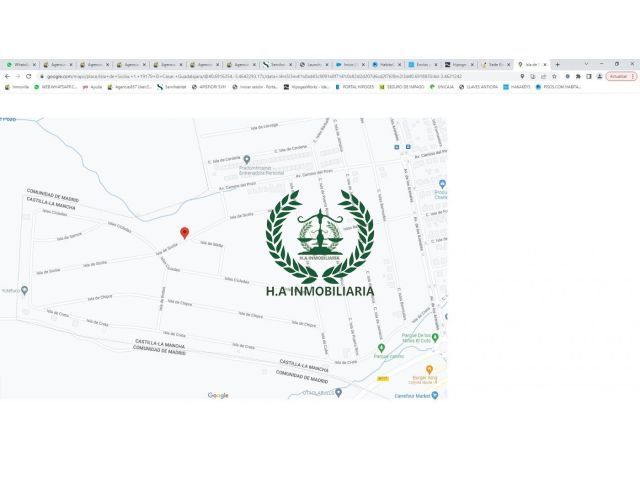
Task: Open the Agencia357 bookmark
Action: click(x=129, y=87)
